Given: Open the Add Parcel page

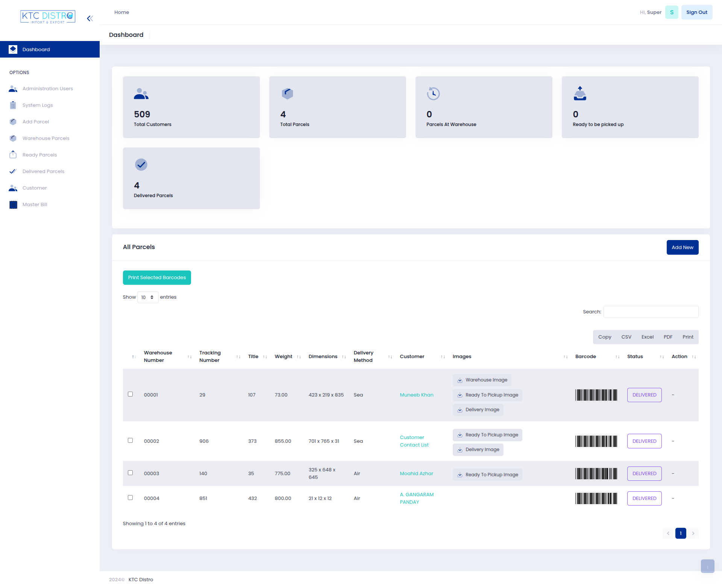Looking at the screenshot, I should pyautogui.click(x=35, y=122).
